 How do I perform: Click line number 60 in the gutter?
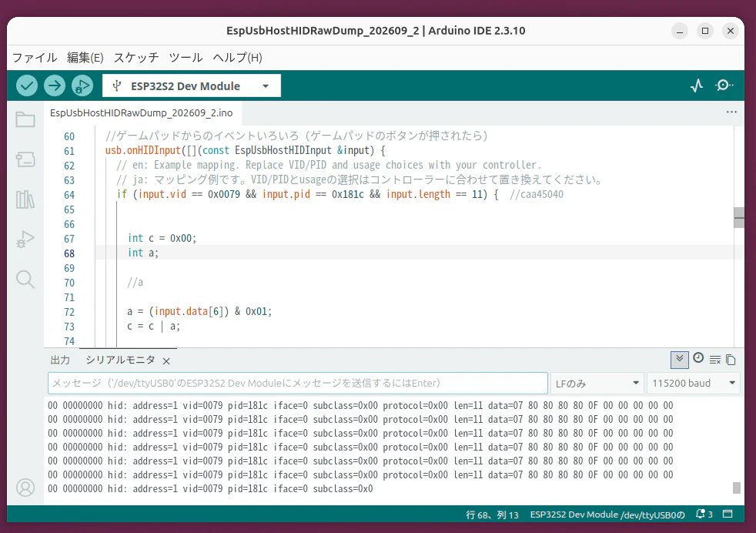(x=69, y=136)
